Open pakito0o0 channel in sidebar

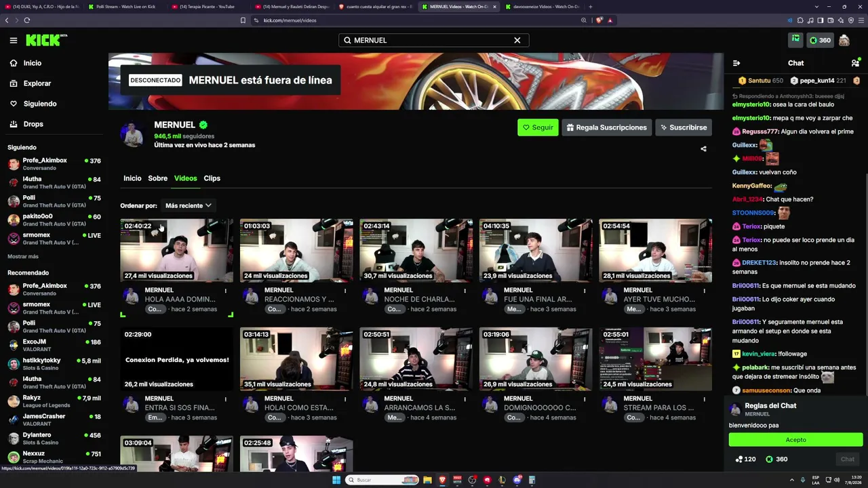[54, 220]
